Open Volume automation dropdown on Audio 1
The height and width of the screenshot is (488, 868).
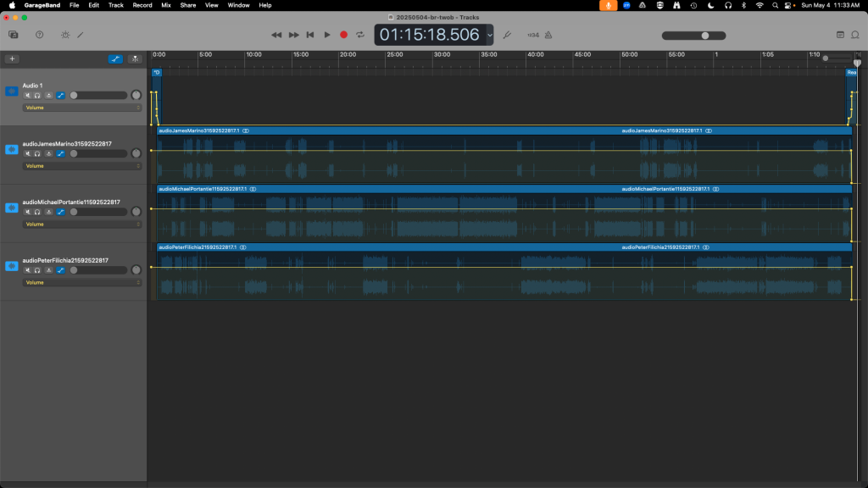(81, 108)
